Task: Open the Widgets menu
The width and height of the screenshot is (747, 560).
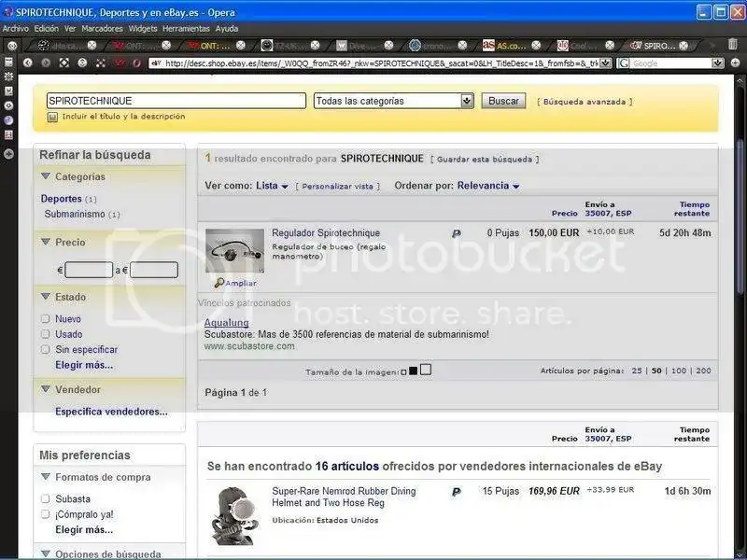Action: (x=143, y=29)
